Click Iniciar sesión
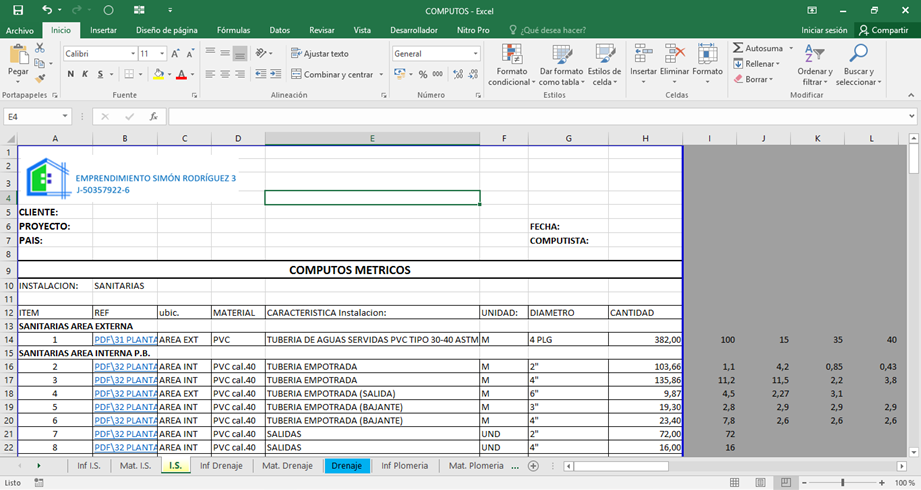 pyautogui.click(x=824, y=30)
